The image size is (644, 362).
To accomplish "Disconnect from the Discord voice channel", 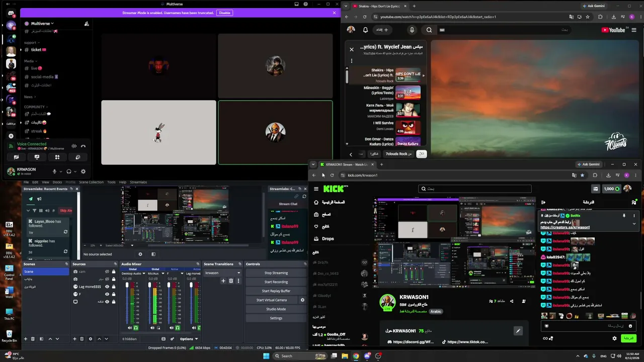I will pyautogui.click(x=83, y=146).
